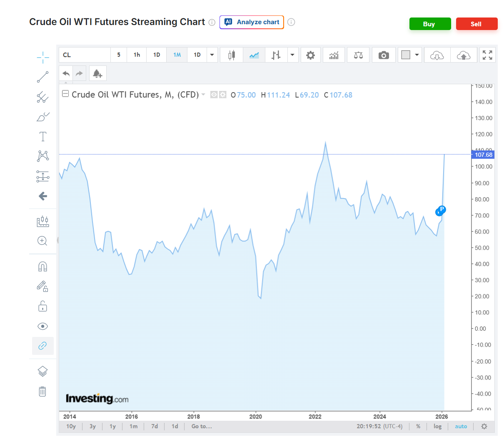
Task: Pick the text annotation tool
Action: (42, 136)
